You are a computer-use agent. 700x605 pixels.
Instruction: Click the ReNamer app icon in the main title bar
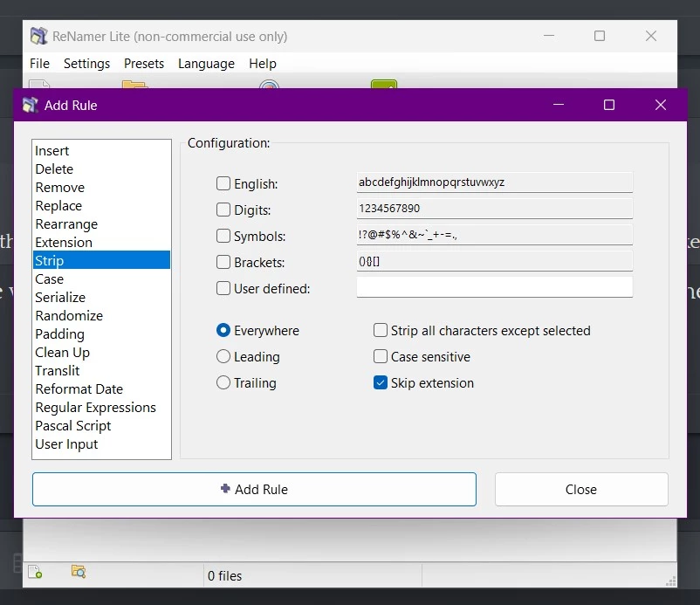point(38,36)
